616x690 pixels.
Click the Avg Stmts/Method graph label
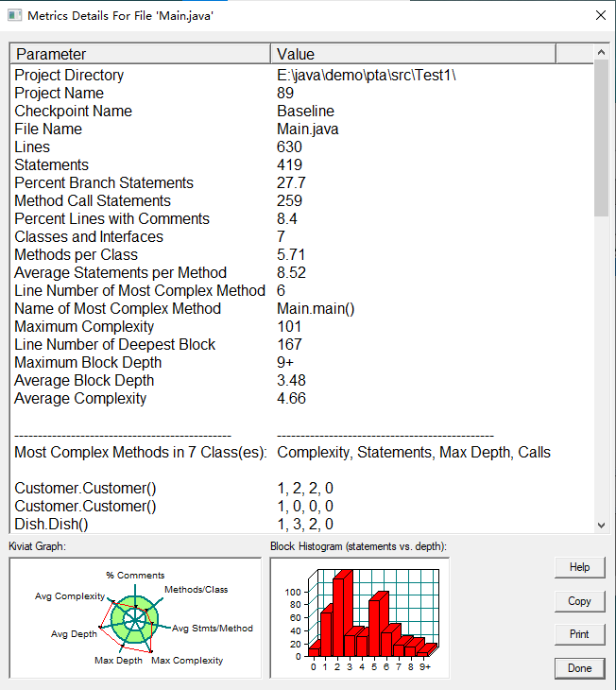click(x=212, y=629)
